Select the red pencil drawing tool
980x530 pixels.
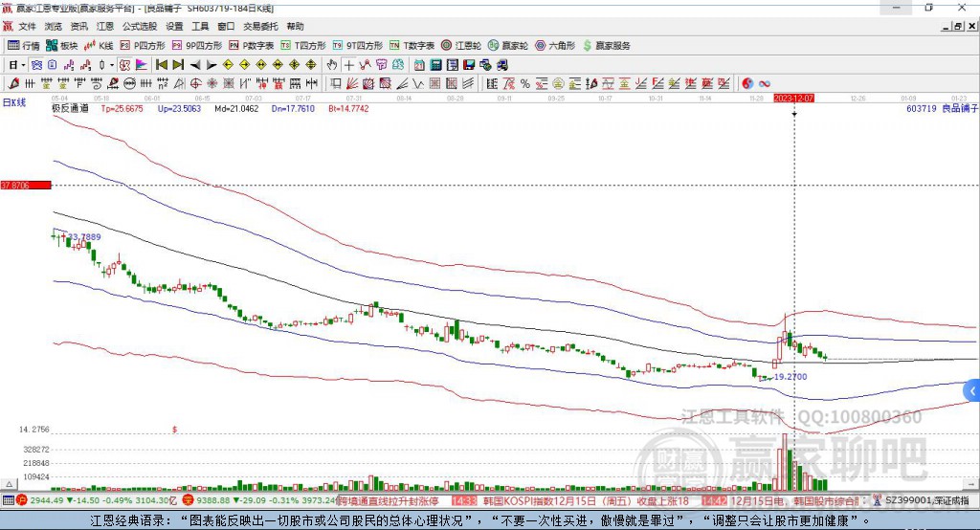[x=13, y=84]
